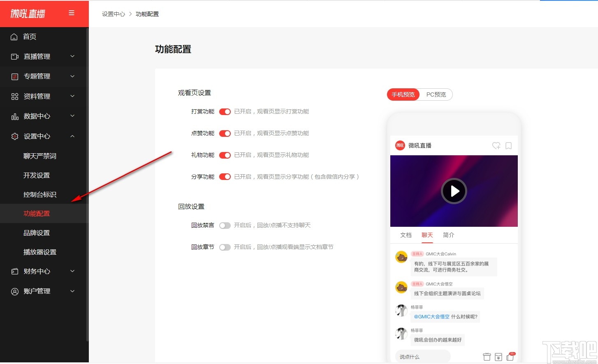Switch to the PC预览 tab
This screenshot has height=364, width=598.
click(x=436, y=94)
